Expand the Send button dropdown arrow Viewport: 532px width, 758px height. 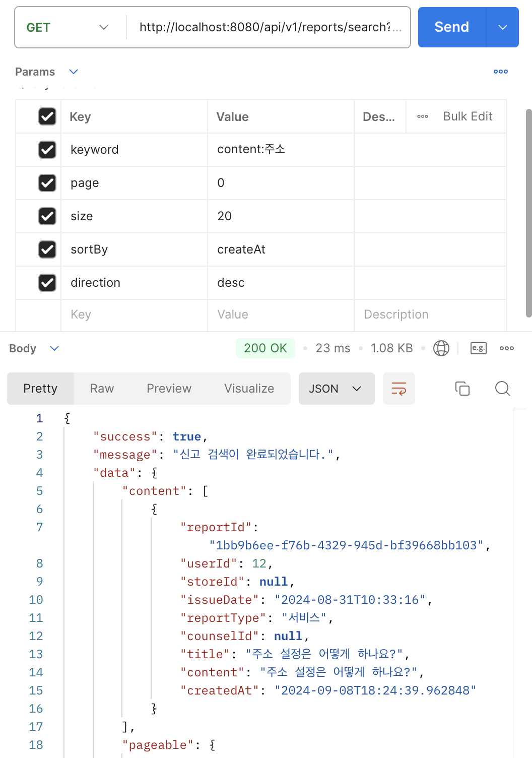[502, 28]
